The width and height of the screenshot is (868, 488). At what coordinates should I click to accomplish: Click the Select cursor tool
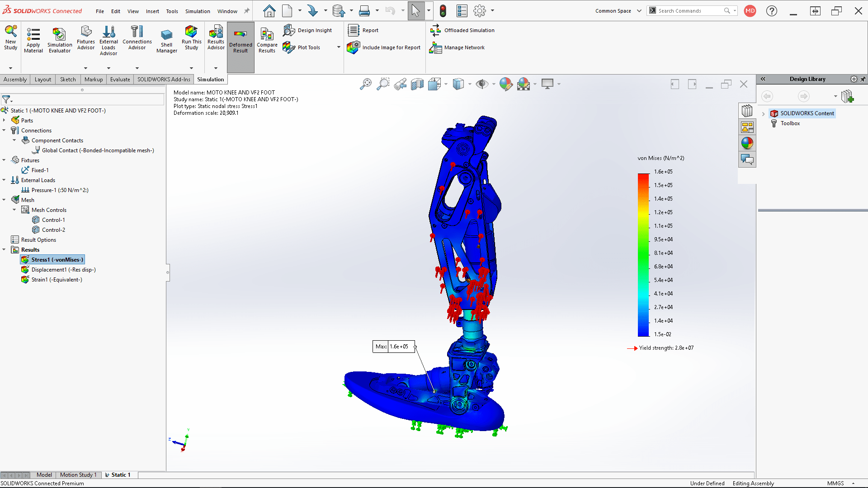pyautogui.click(x=416, y=11)
